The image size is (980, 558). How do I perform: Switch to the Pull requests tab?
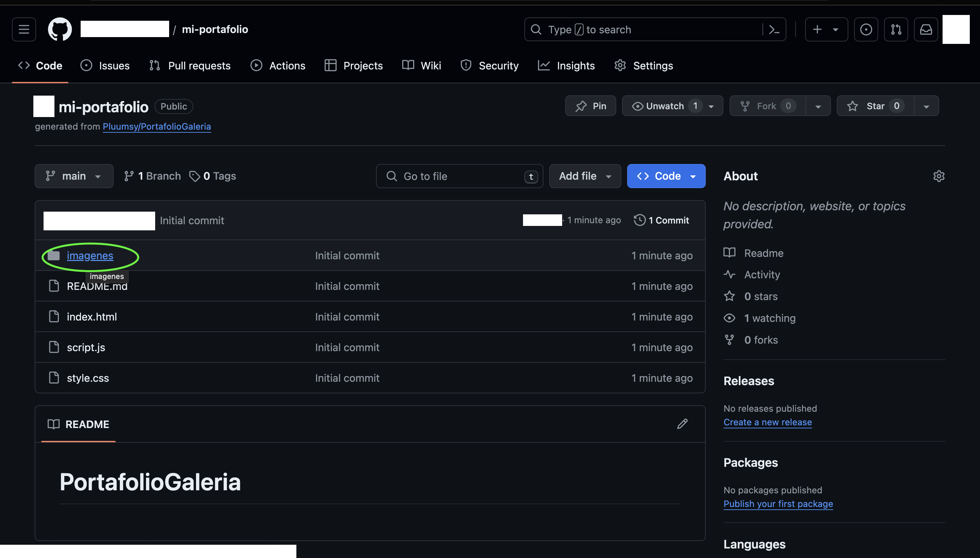190,66
